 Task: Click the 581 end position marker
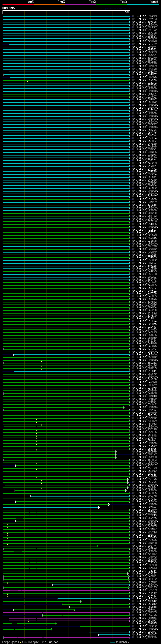point(127,12)
